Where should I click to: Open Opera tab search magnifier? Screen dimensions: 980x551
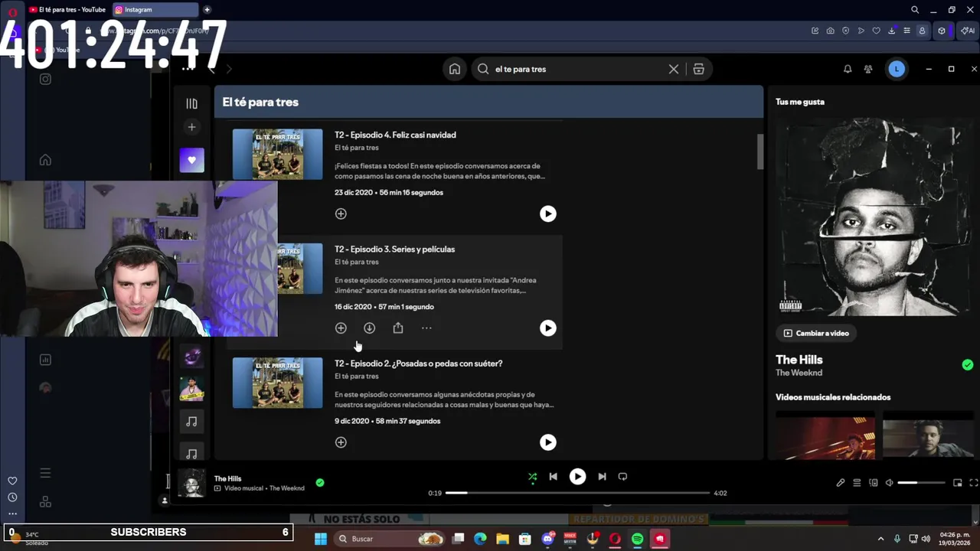(x=915, y=10)
